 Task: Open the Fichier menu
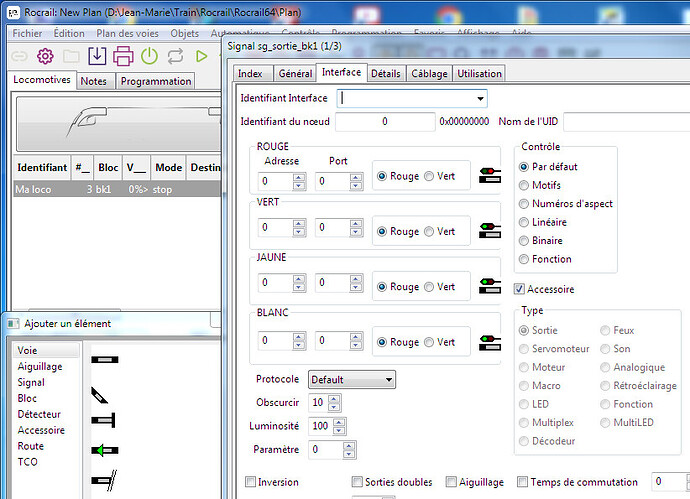click(27, 32)
